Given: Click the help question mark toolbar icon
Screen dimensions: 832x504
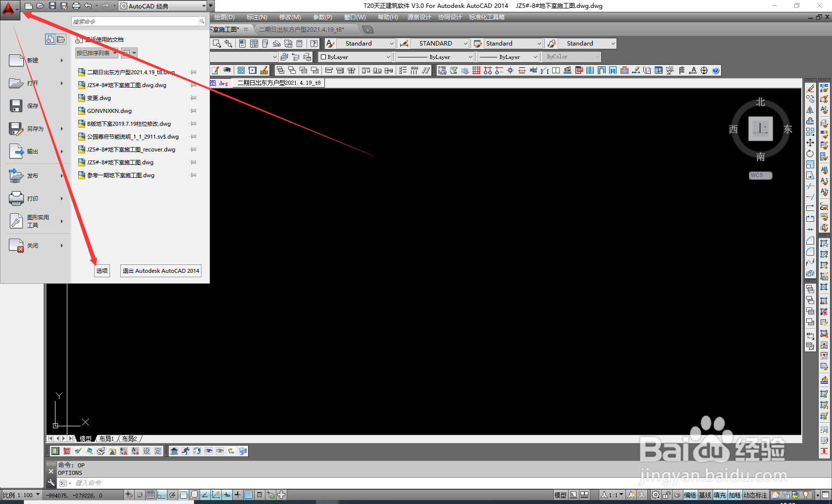Looking at the screenshot, I should click(x=314, y=44).
